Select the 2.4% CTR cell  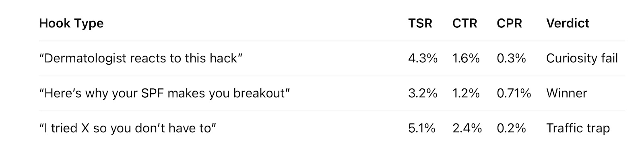467,128
